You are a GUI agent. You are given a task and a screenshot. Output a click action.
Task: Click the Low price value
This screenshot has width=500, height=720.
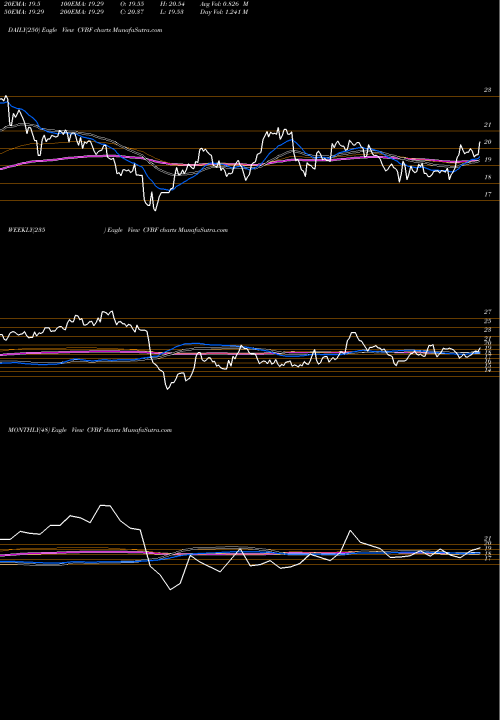(x=172, y=12)
